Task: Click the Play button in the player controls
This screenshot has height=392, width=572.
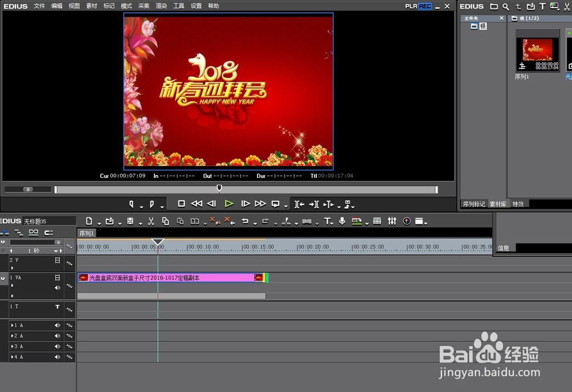Action: click(229, 204)
